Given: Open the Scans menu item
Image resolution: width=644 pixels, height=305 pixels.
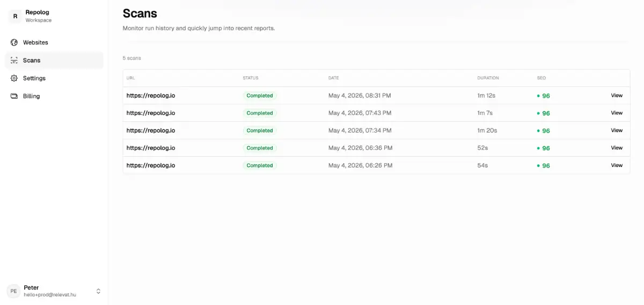Looking at the screenshot, I should tap(54, 60).
